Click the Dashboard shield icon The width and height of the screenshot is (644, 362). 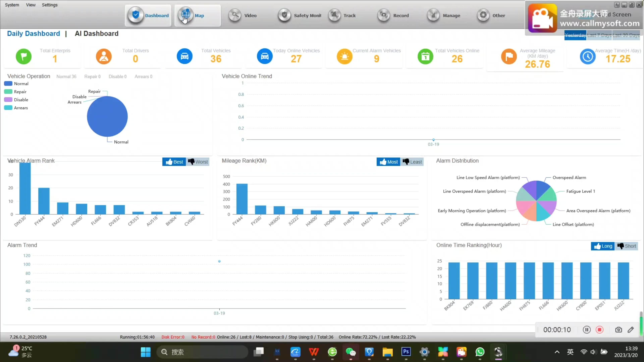[136, 15]
